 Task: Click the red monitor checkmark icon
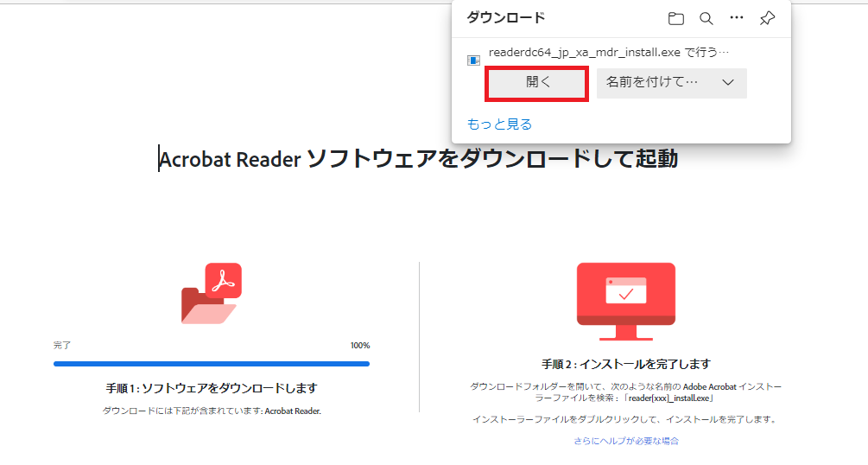click(x=625, y=299)
